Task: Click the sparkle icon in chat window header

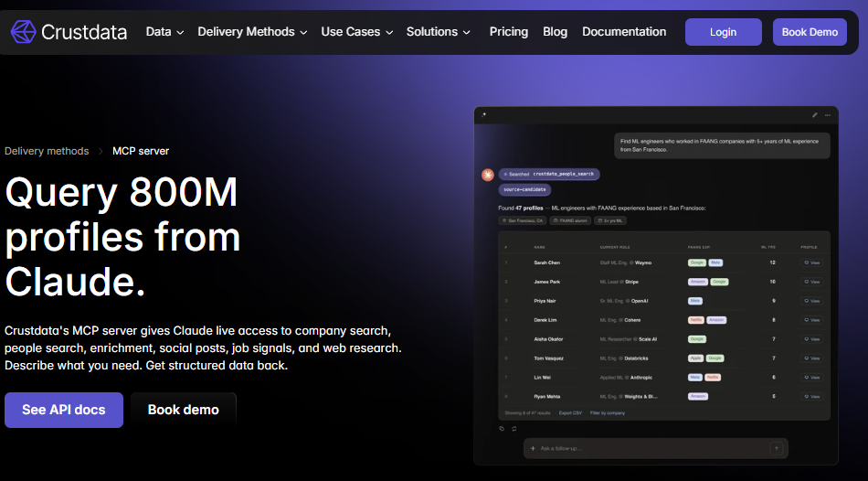Action: click(484, 115)
